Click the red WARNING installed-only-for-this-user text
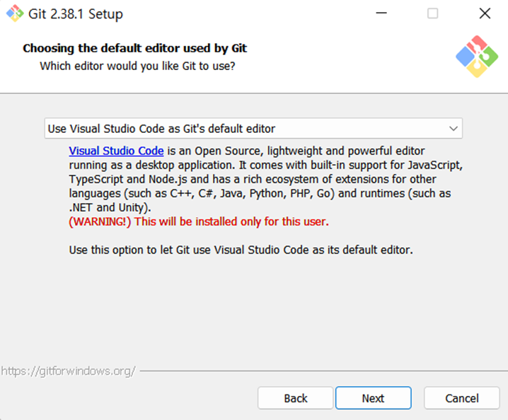 click(x=199, y=222)
